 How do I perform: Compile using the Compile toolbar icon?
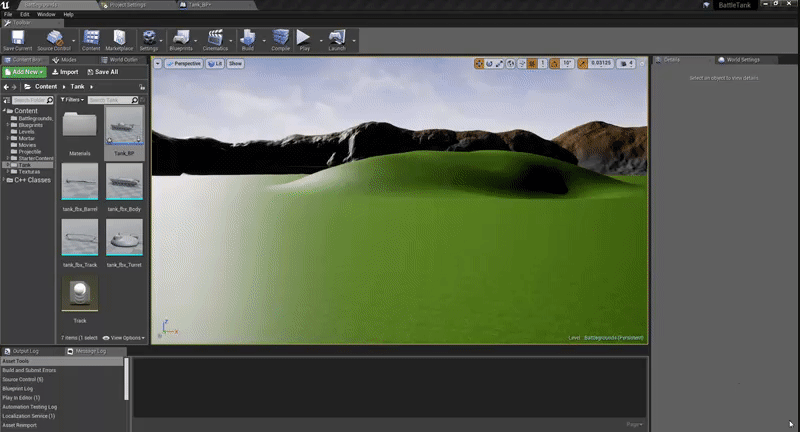coord(280,38)
